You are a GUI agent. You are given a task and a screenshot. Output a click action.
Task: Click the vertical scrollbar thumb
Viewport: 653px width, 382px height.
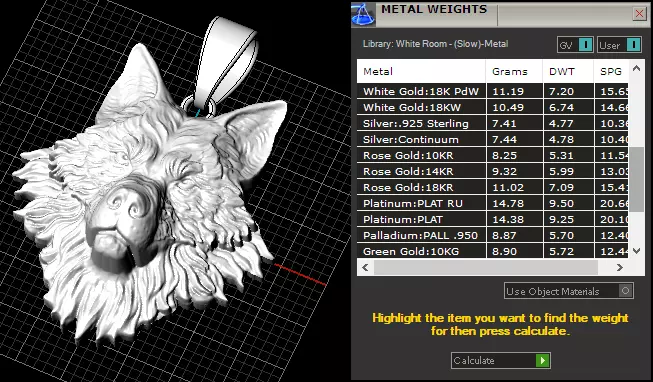636,180
